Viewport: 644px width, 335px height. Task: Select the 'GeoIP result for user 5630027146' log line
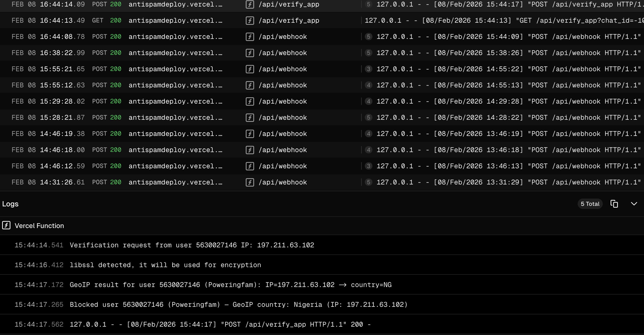(x=230, y=285)
